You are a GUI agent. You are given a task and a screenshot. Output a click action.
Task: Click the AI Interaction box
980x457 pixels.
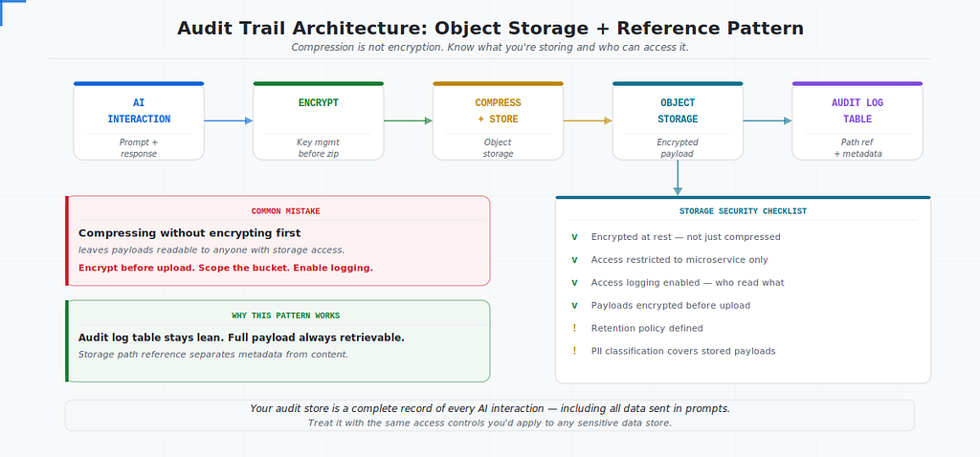[139, 120]
